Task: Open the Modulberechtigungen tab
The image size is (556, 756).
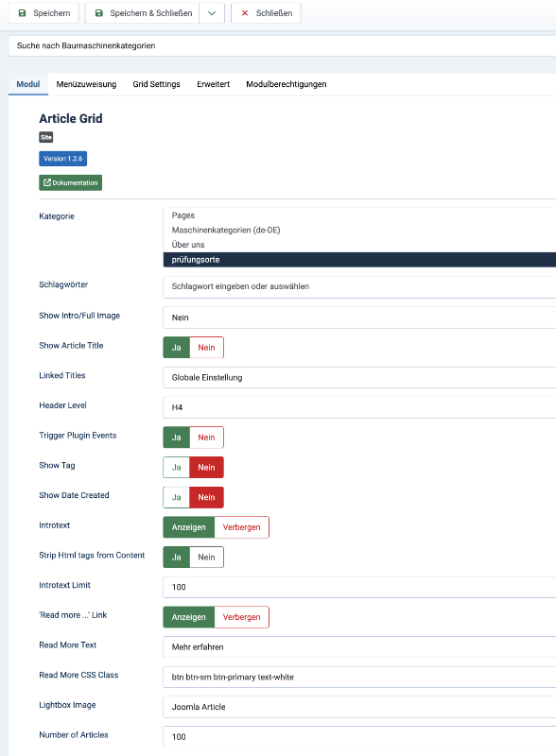Action: [x=287, y=84]
